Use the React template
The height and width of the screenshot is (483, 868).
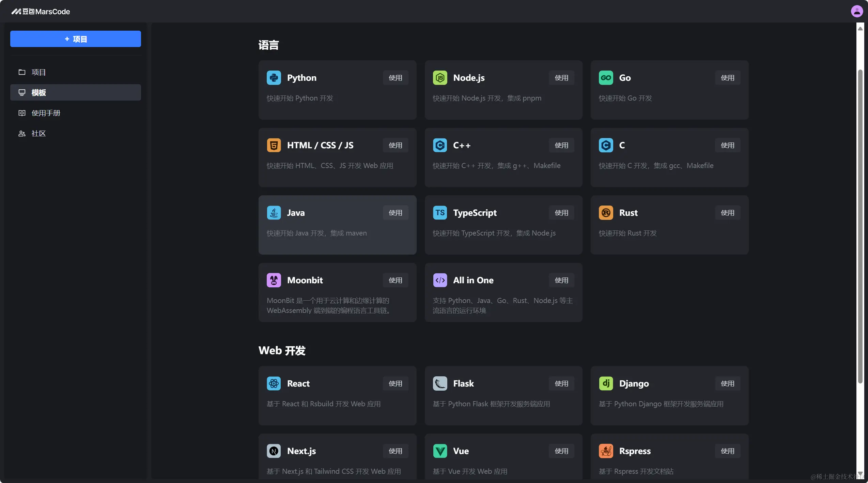pos(396,383)
